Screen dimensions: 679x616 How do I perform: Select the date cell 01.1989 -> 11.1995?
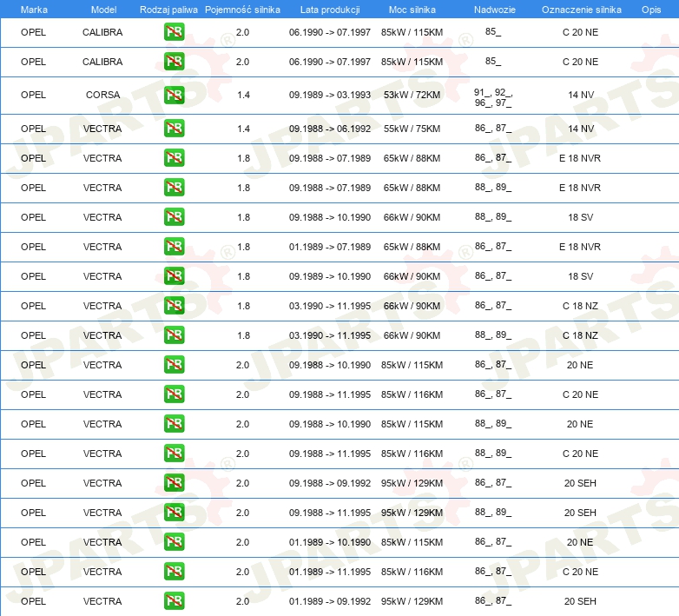pyautogui.click(x=330, y=572)
